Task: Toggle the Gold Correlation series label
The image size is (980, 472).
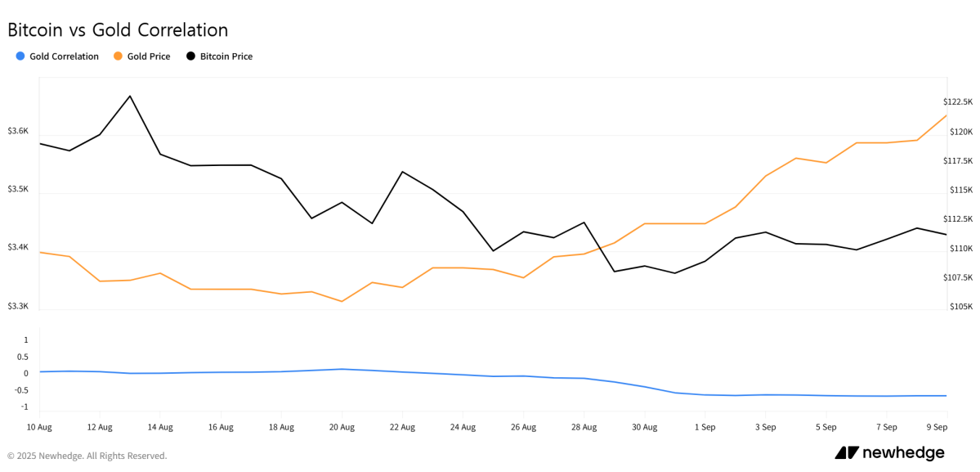Action: coord(64,56)
